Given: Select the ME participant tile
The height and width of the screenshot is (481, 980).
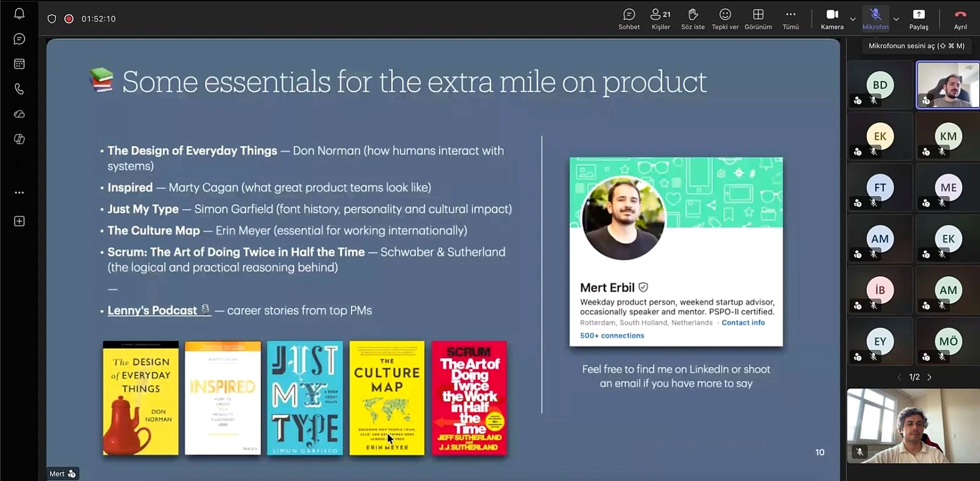Looking at the screenshot, I should pos(948,188).
